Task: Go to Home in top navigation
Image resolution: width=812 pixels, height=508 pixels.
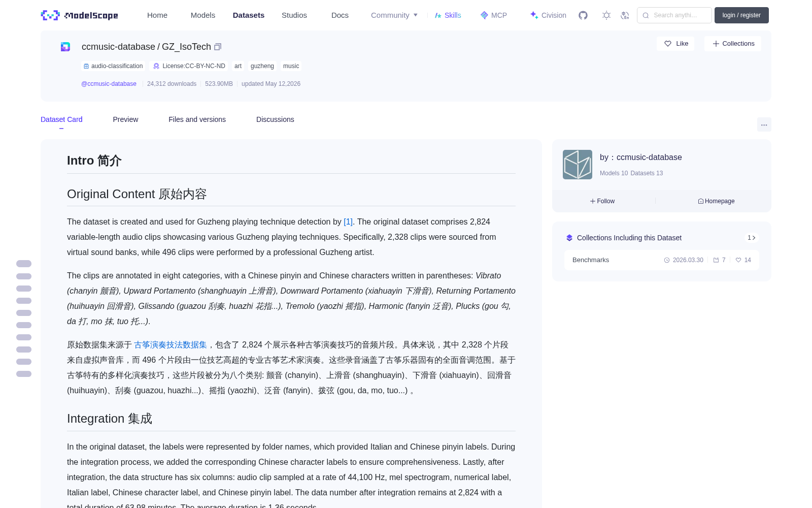Action: (157, 15)
